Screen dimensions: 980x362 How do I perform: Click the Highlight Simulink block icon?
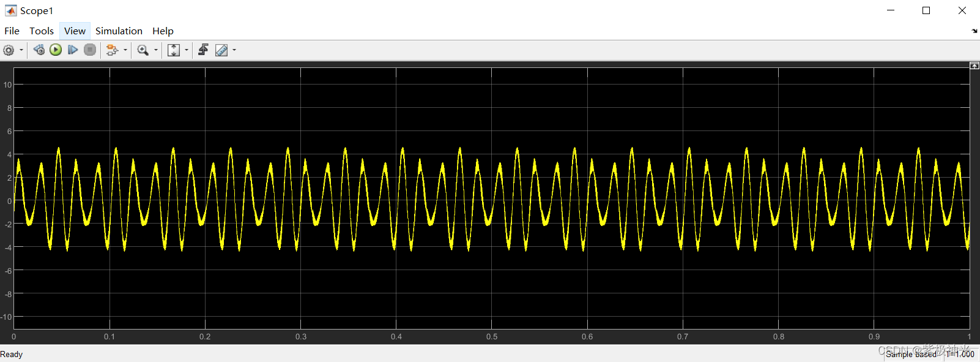tap(112, 50)
